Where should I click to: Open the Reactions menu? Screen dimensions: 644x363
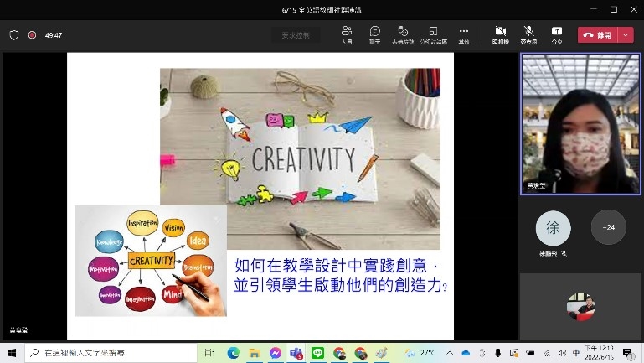tap(403, 34)
